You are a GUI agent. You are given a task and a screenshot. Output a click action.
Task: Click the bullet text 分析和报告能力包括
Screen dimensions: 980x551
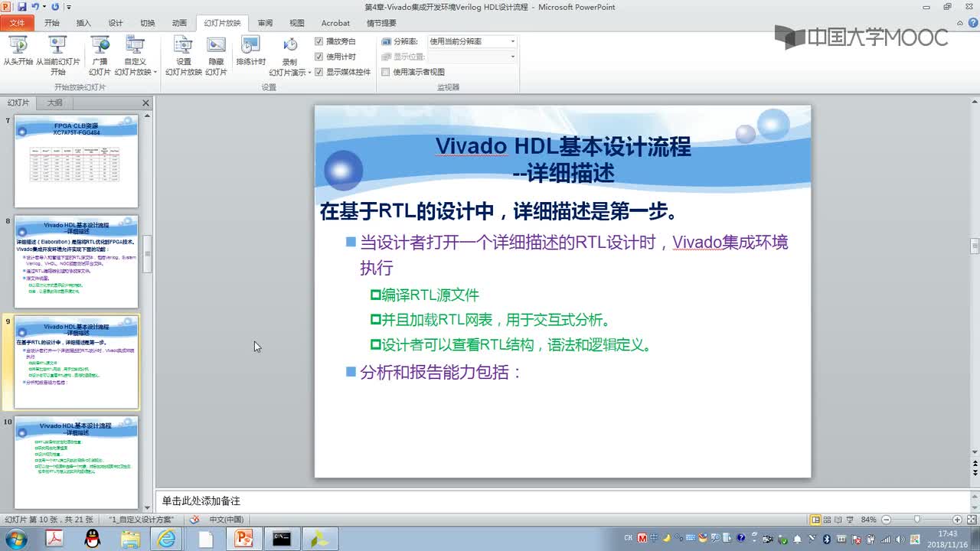tap(441, 373)
